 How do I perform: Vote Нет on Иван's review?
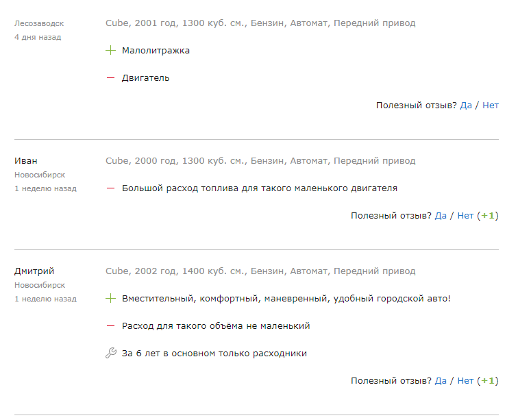click(465, 216)
